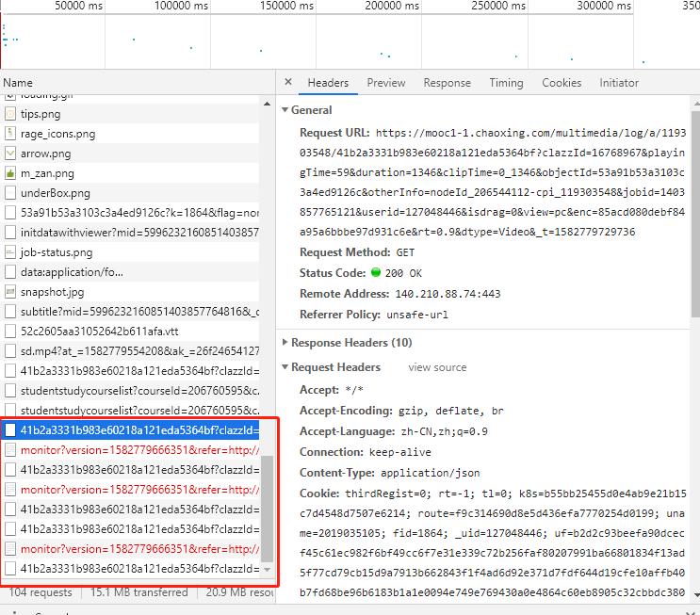
Task: Click the green status dot by 200 OK
Action: click(x=376, y=273)
